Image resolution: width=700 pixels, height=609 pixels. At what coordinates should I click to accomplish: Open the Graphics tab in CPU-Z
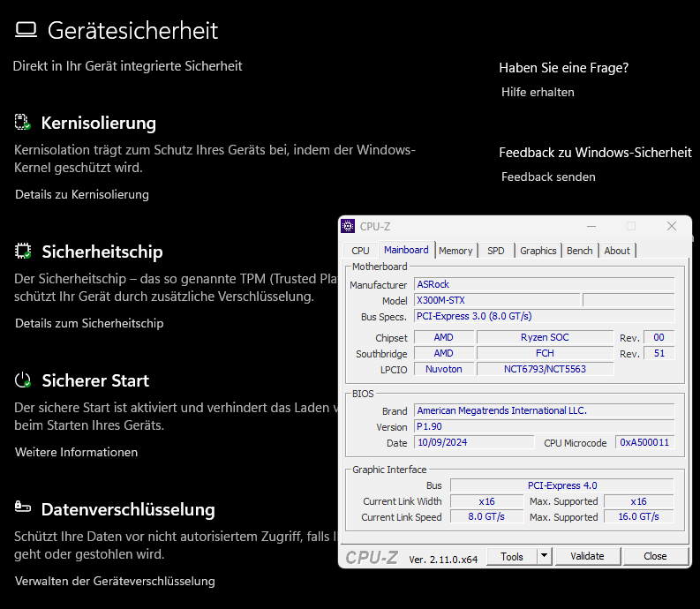point(538,251)
